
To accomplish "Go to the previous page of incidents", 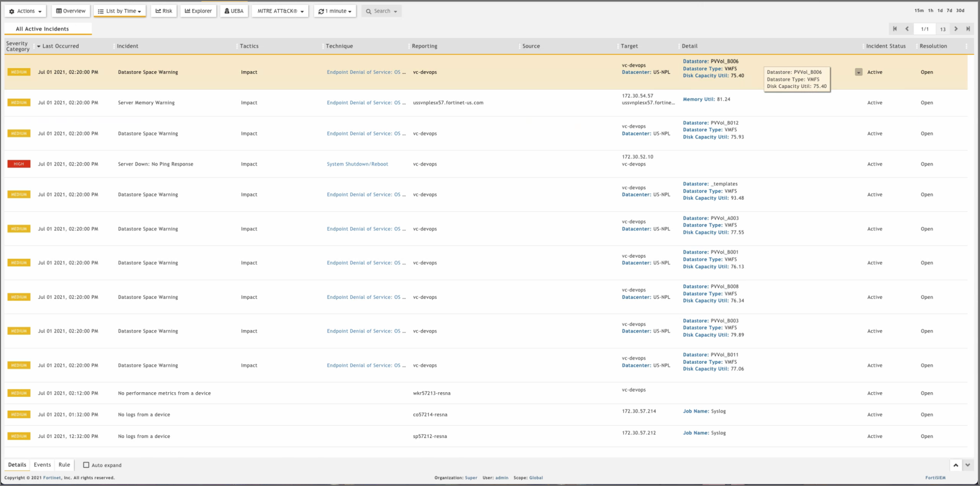I will (907, 29).
